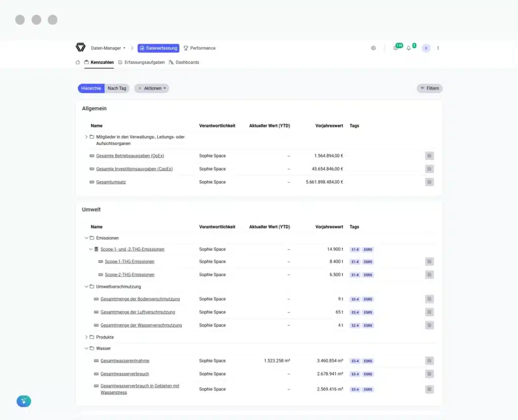Open the AI assistant sparkle button
Screen dimensions: 518x420
[24, 401]
